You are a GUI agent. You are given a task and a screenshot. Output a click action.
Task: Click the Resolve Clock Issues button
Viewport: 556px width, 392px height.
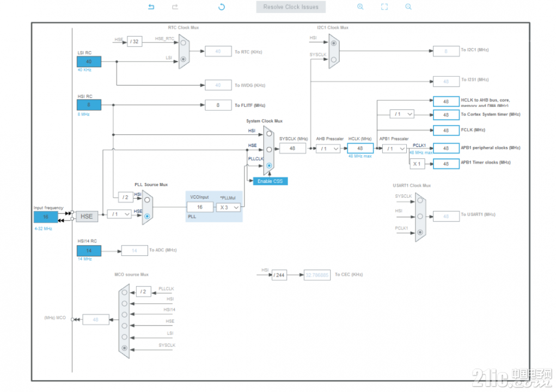(291, 7)
